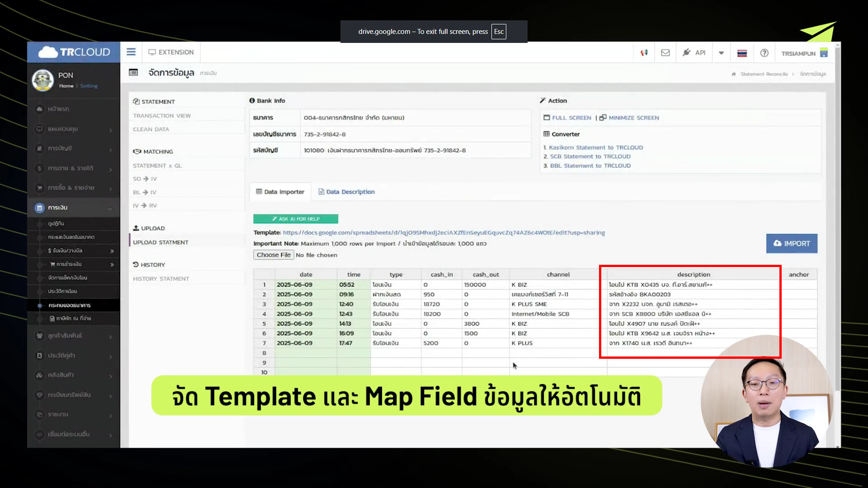Click the ASK AI FOR HELP button
868x488 pixels.
click(x=296, y=219)
